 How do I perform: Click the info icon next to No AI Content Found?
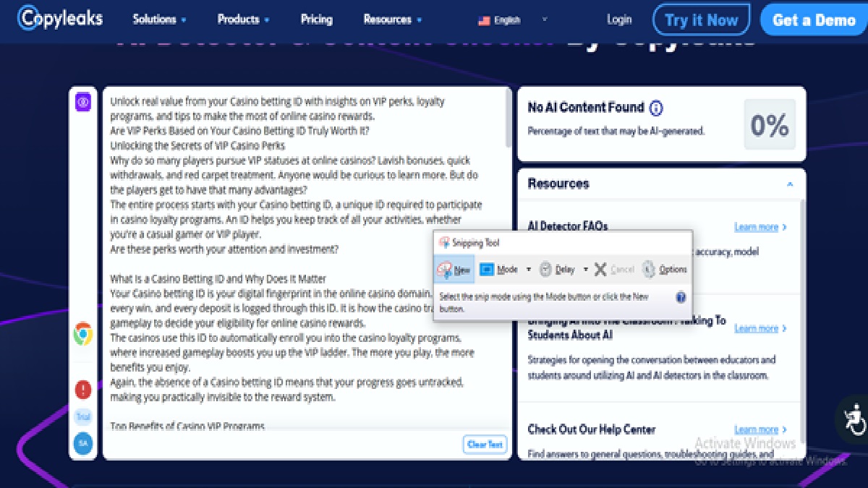tap(656, 108)
